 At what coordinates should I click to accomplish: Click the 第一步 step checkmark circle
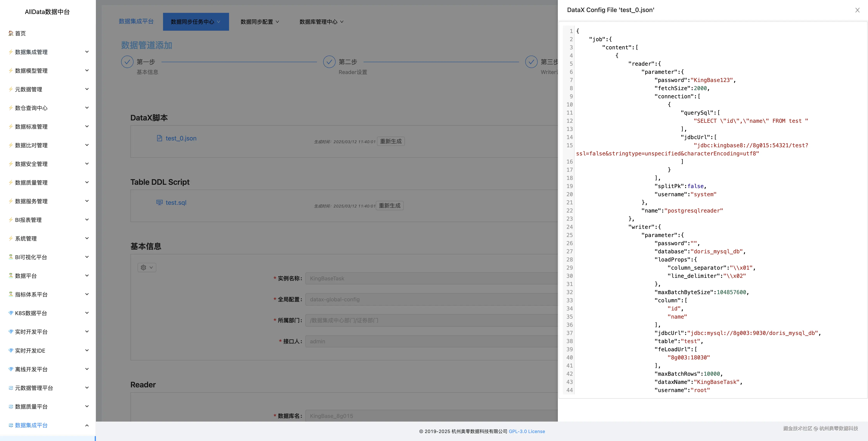tap(127, 62)
